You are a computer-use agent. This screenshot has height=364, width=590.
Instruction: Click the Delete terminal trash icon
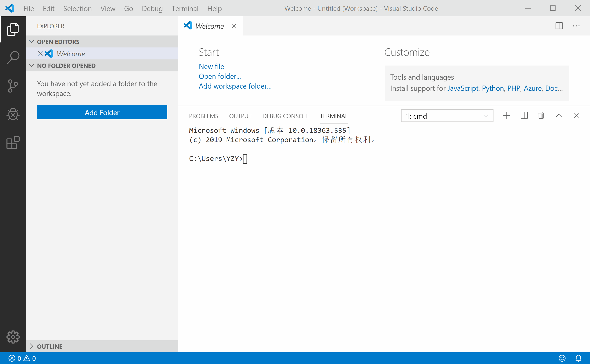click(x=541, y=115)
